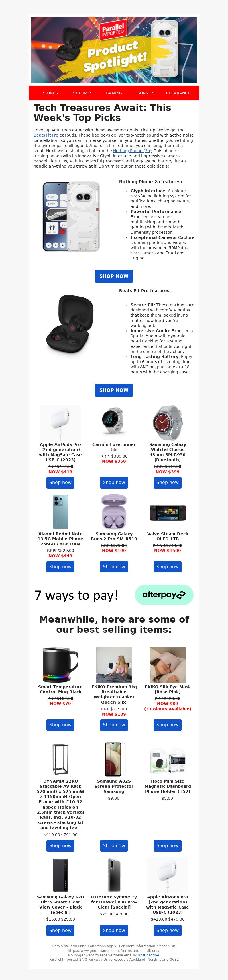Go to the GAMING category
Viewport: 228px width, 980px height.
(x=114, y=93)
